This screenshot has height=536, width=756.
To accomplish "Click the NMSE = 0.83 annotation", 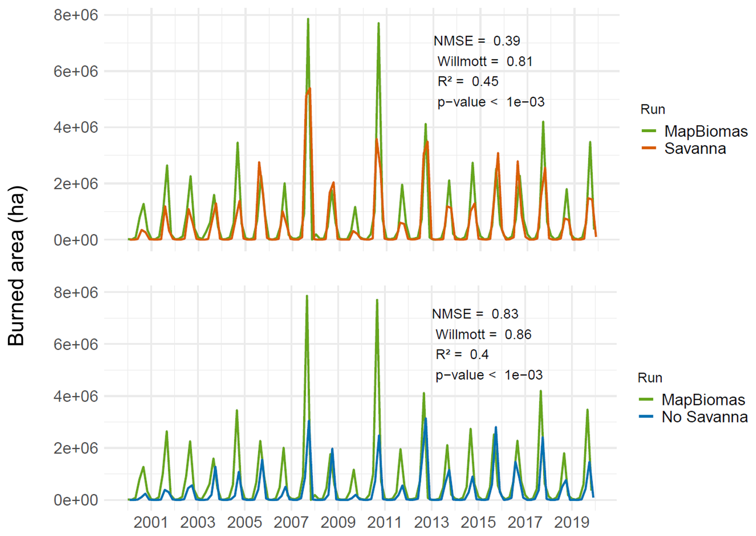I will pyautogui.click(x=475, y=314).
